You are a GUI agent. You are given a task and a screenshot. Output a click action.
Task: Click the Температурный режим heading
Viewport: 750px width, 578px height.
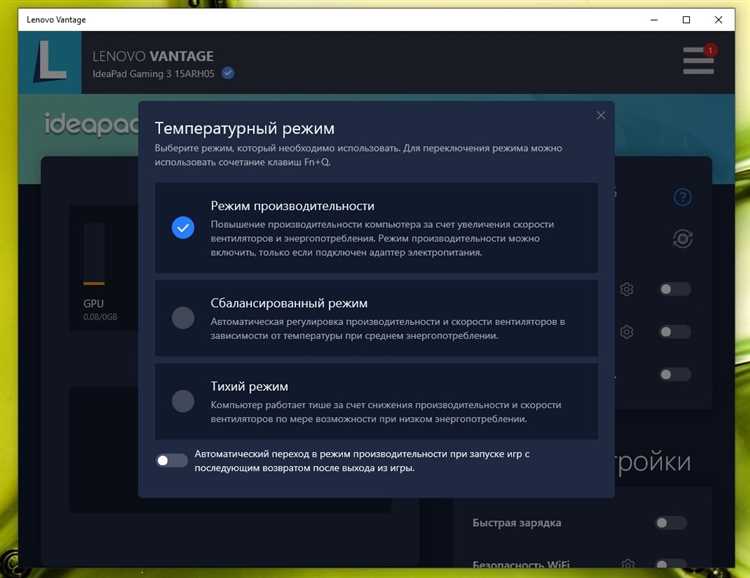[x=244, y=128]
